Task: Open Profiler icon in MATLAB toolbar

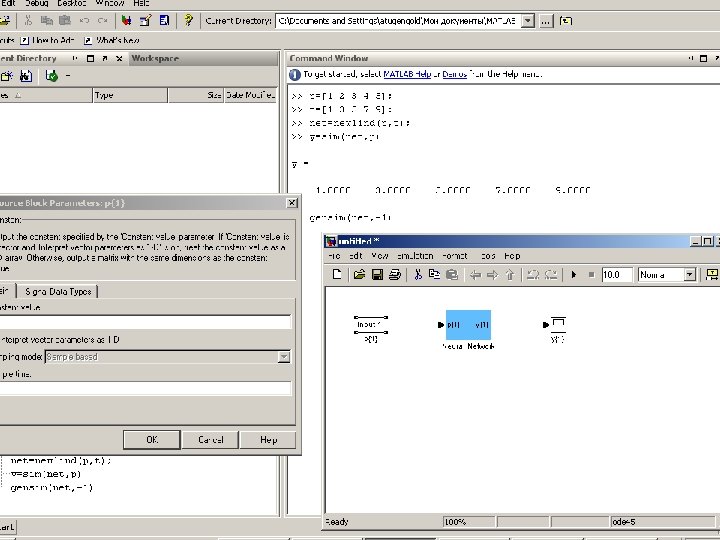Action: [164, 20]
